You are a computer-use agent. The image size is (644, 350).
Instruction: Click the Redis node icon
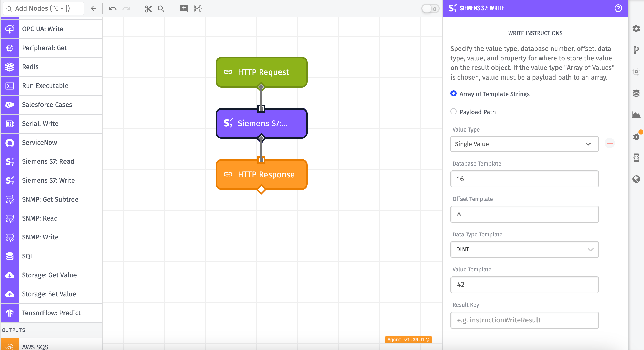(10, 67)
